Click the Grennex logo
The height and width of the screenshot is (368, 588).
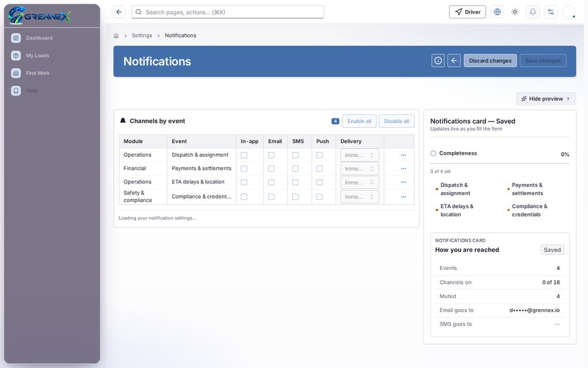point(39,16)
